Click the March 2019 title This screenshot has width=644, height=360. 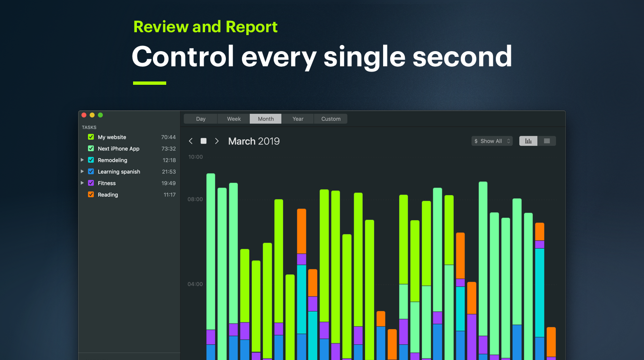pyautogui.click(x=254, y=141)
